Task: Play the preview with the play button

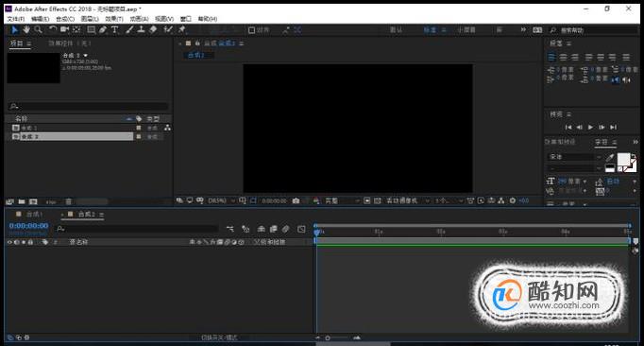Action: [x=590, y=127]
